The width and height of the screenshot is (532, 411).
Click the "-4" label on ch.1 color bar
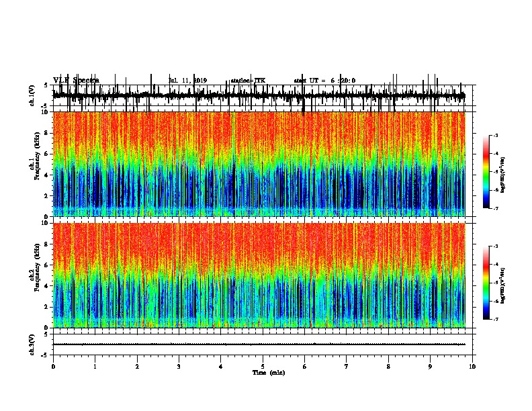[495, 154]
